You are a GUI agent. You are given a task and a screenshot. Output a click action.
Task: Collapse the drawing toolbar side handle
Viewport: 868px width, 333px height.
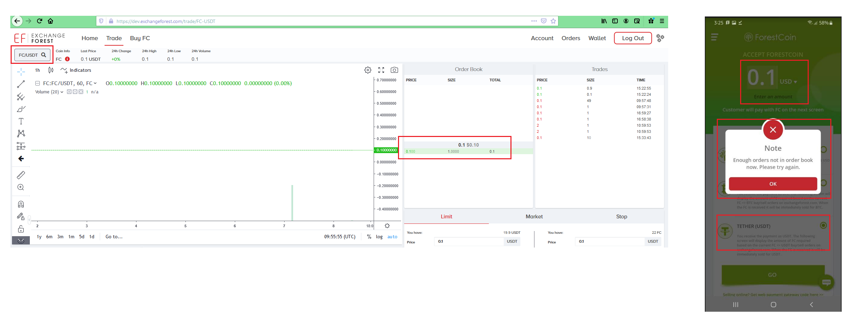(29, 220)
